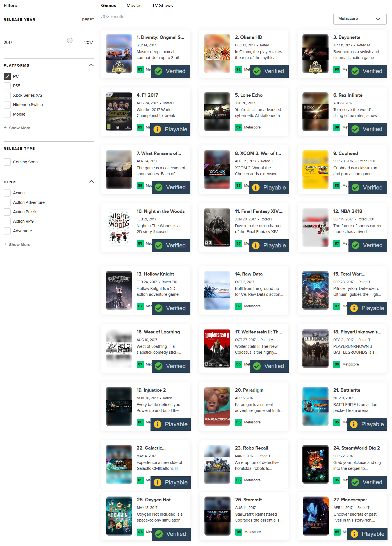Screen dimensions: 392x546
Task: Click the release year slider handle
Action: coord(70,40)
